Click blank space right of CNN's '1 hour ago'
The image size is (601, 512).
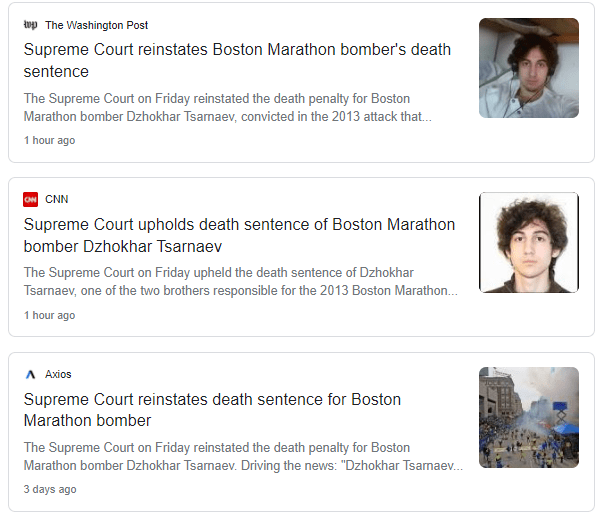coord(300,316)
